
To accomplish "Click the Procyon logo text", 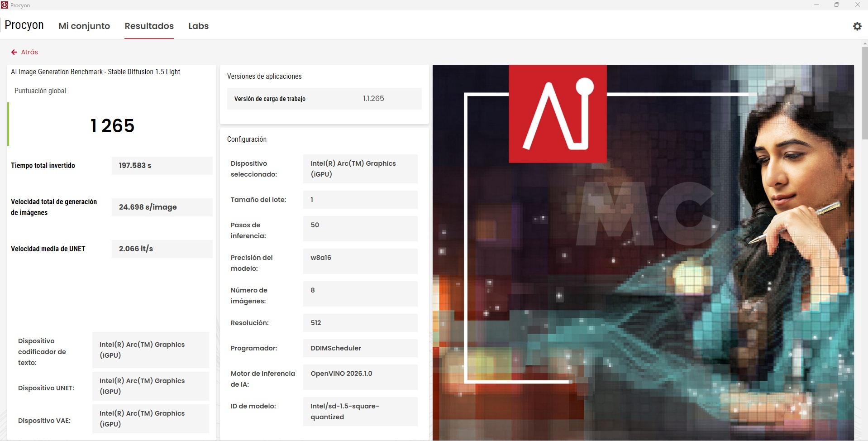I will (24, 25).
